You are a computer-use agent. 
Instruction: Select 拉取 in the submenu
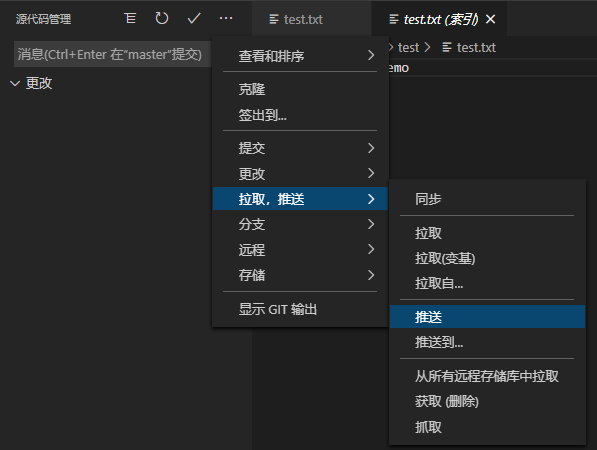(487, 233)
